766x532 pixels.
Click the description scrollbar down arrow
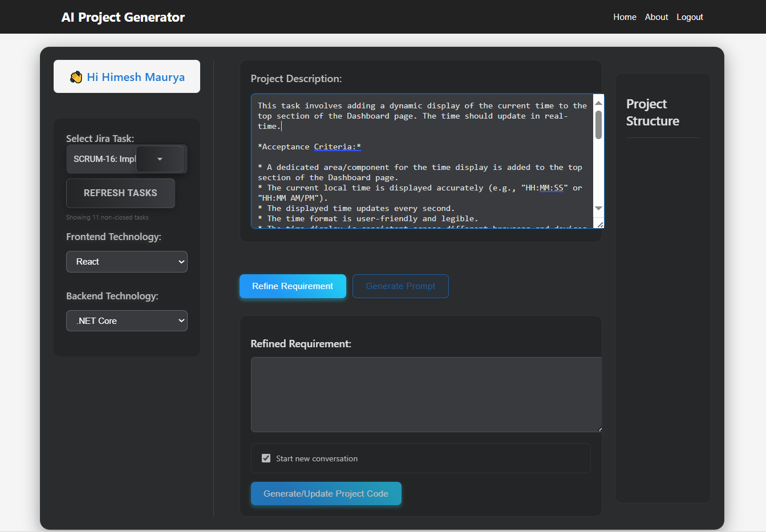pyautogui.click(x=598, y=209)
